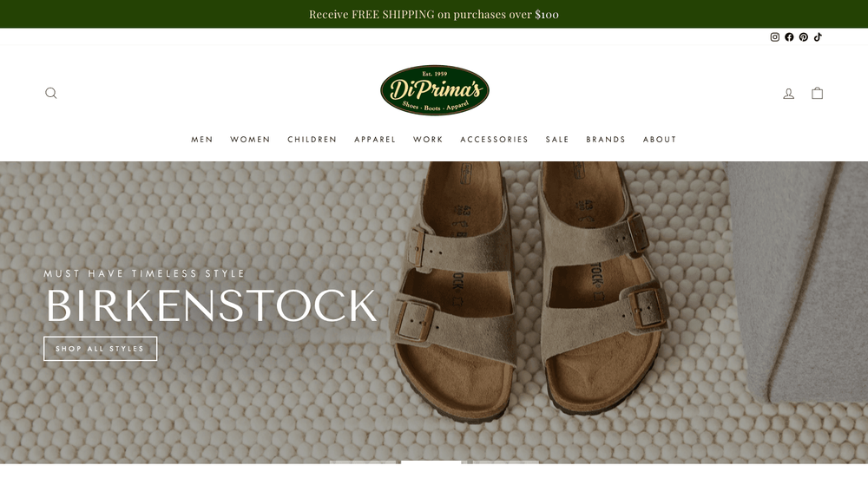Select the third slideshow indicator bar
The image size is (868, 485).
tap(505, 462)
